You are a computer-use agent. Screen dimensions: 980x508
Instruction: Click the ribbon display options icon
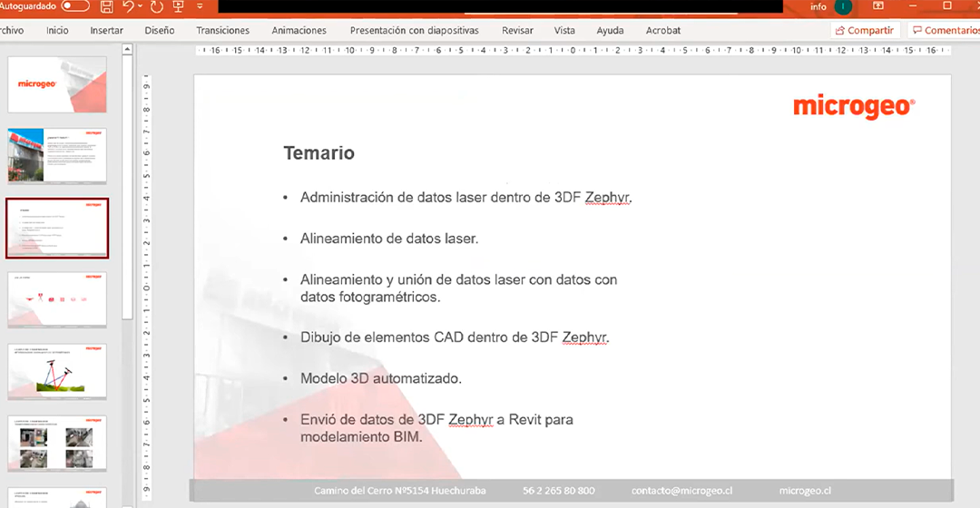pos(878,6)
